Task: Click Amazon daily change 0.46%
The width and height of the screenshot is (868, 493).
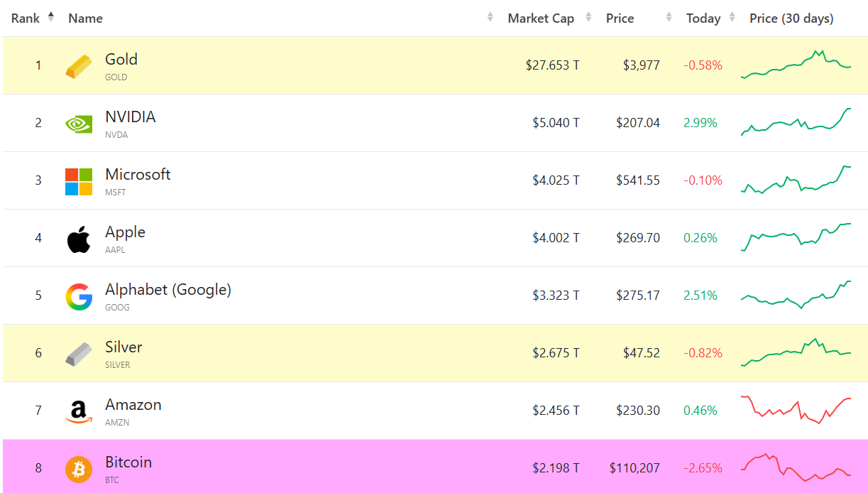Action: coord(701,411)
